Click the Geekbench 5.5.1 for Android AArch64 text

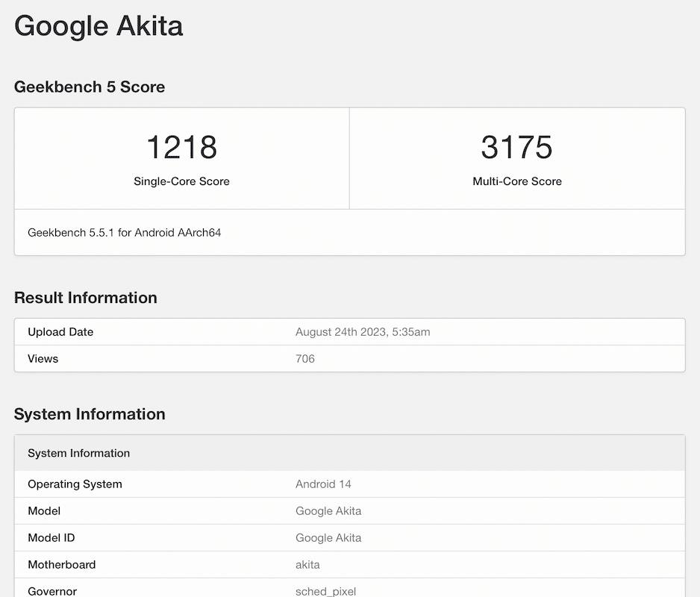(124, 233)
